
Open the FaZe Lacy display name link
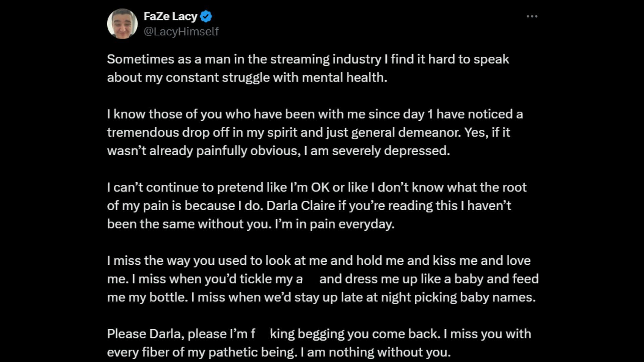click(170, 16)
